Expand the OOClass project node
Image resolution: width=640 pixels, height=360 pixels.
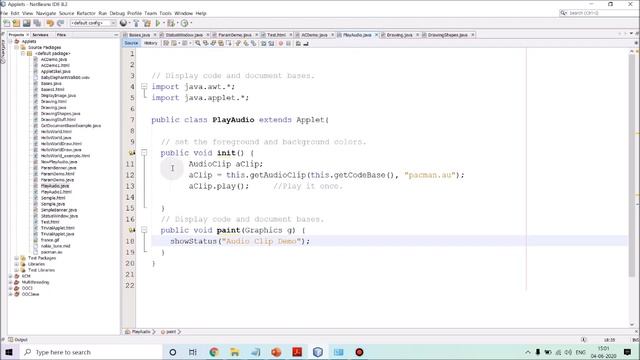11,294
